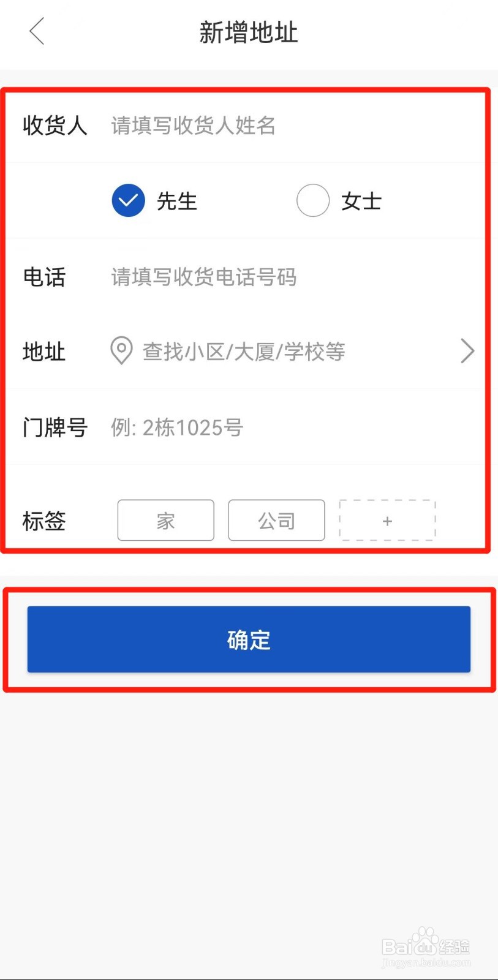The height and width of the screenshot is (980, 498).
Task: Choose the 先生 text label
Action: (x=177, y=201)
